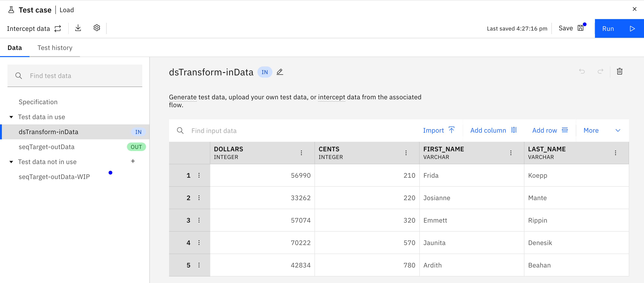Click plus icon next to Test data not in use

[x=133, y=161]
